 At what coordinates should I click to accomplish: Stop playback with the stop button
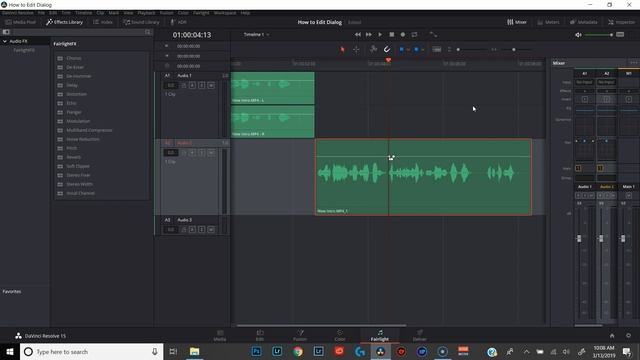tap(391, 35)
